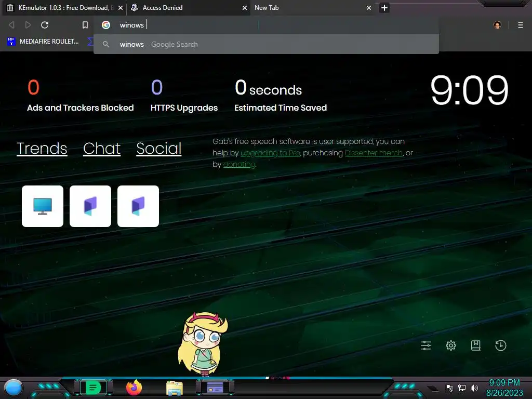Follow the 'upgrading to Pro' link
Viewport: 532px width, 399px height.
click(x=270, y=153)
